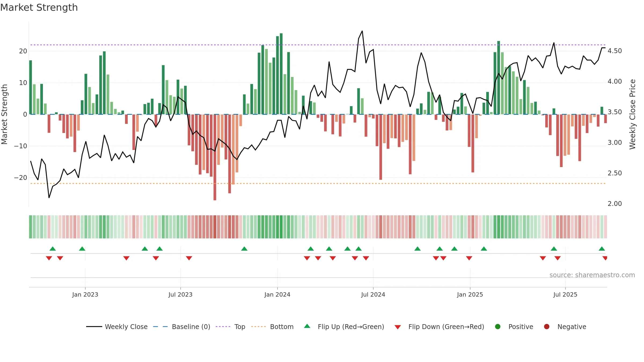Toggle the Weekly Close legend entry
The height and width of the screenshot is (362, 644).
click(x=117, y=327)
